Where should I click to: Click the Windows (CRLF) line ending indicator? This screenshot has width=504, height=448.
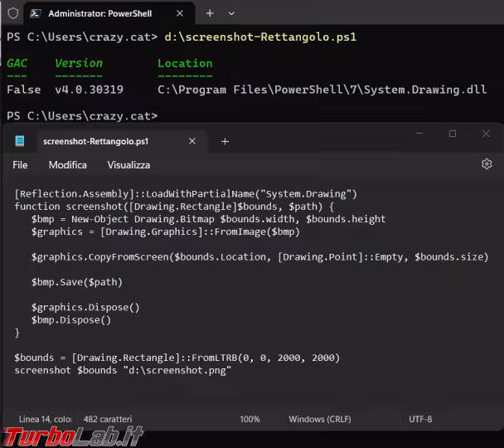(x=320, y=419)
